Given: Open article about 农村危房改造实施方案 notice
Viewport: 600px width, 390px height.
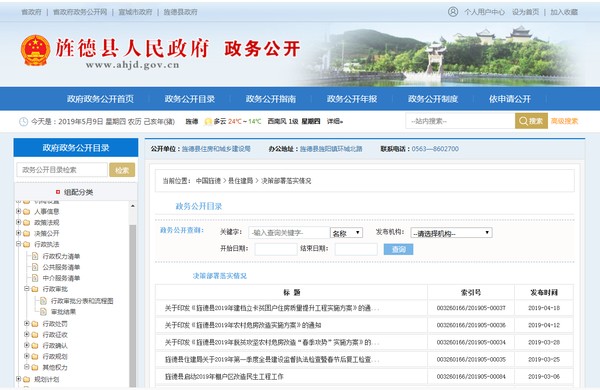Looking at the screenshot, I should (x=243, y=325).
